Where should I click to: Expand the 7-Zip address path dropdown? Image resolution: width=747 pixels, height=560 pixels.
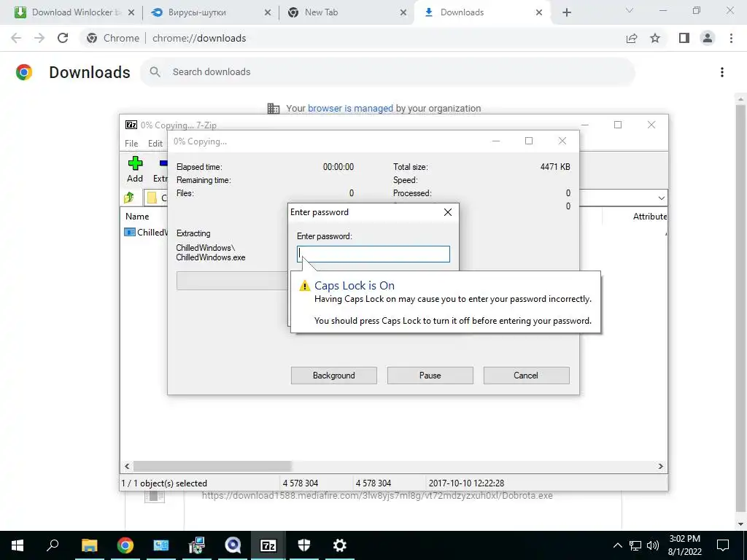click(x=661, y=198)
